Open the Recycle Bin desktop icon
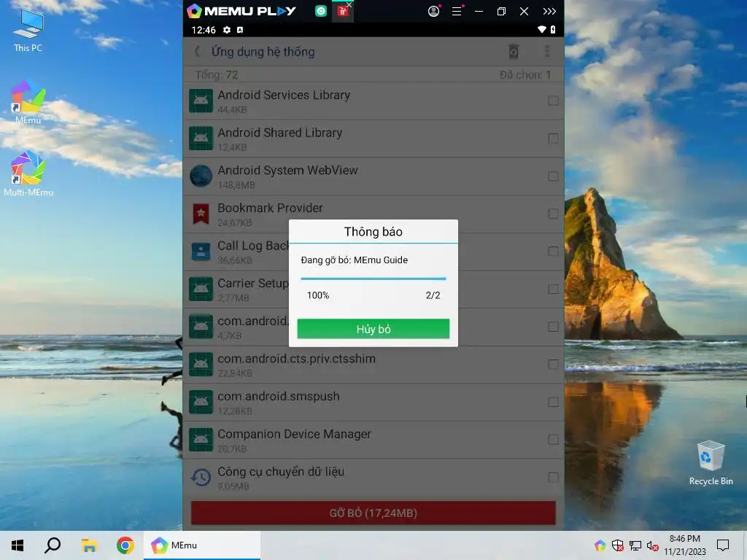The image size is (747, 560). pos(711,463)
